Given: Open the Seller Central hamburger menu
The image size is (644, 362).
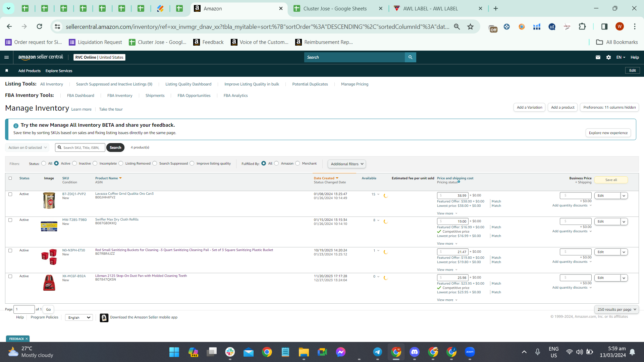Looking at the screenshot, I should (6, 57).
